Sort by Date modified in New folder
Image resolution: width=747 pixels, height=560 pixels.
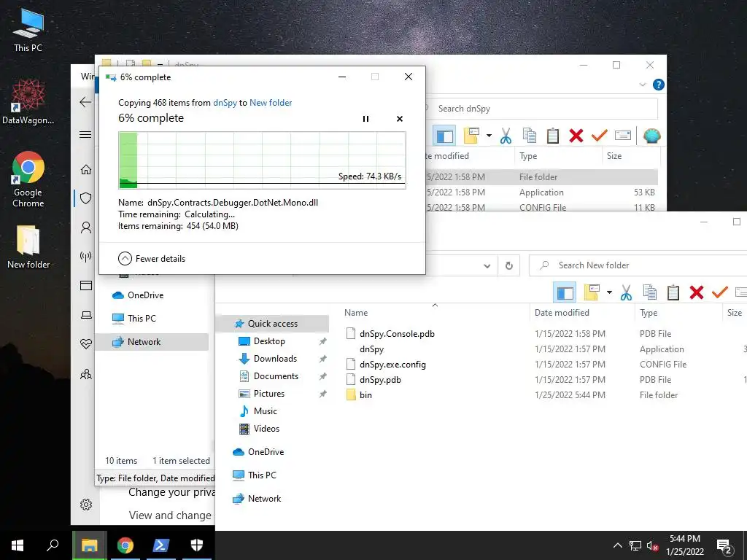[562, 313]
